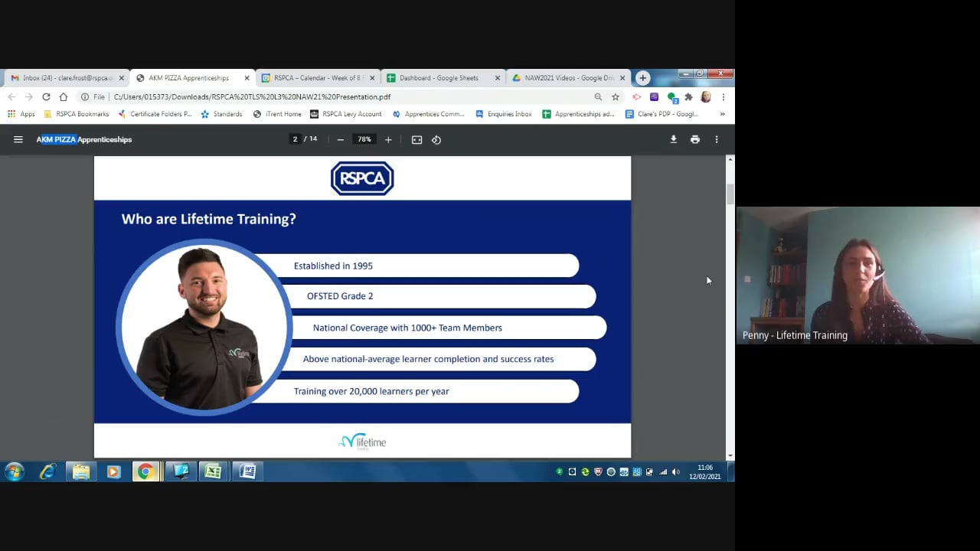Screen dimensions: 980x551
Task: Download the PDF using the download icon
Action: click(x=674, y=139)
